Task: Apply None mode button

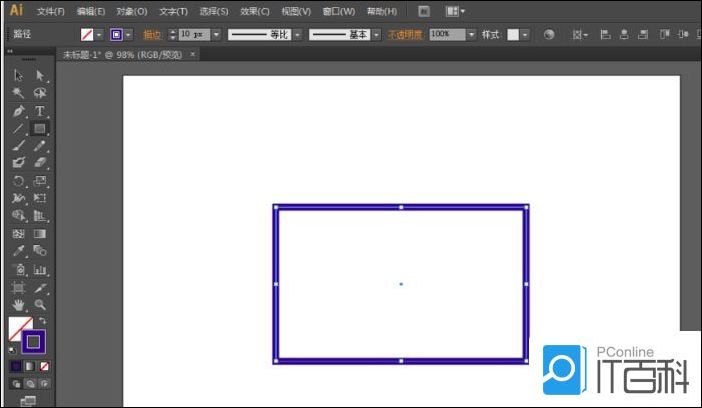Action: click(44, 366)
